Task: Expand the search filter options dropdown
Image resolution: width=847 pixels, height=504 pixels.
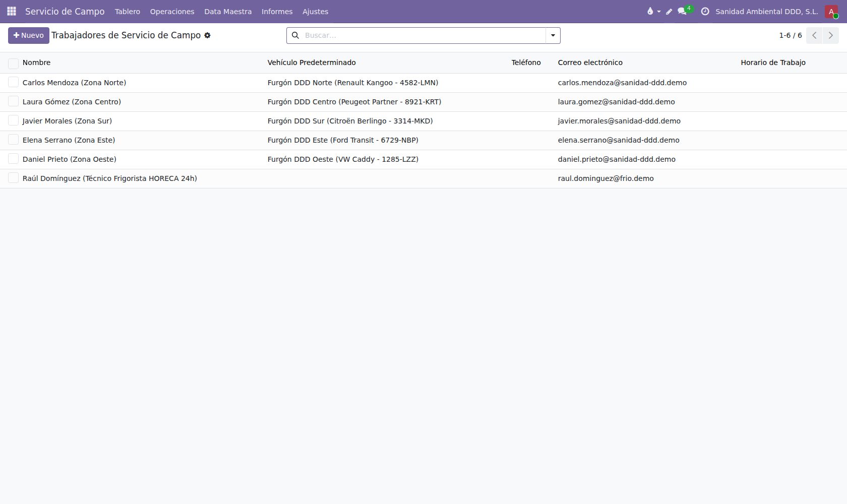Action: (x=553, y=35)
